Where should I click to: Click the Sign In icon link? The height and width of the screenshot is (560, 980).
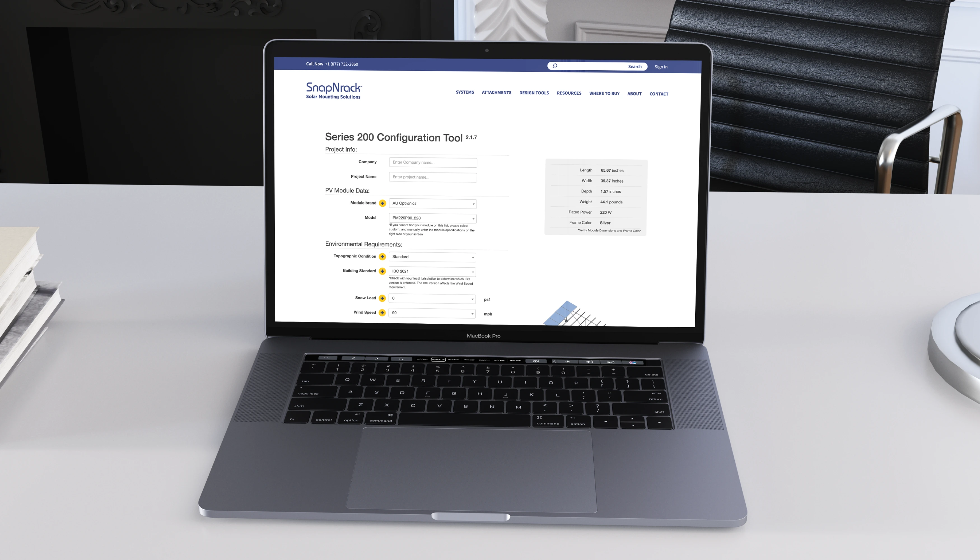[x=661, y=66]
